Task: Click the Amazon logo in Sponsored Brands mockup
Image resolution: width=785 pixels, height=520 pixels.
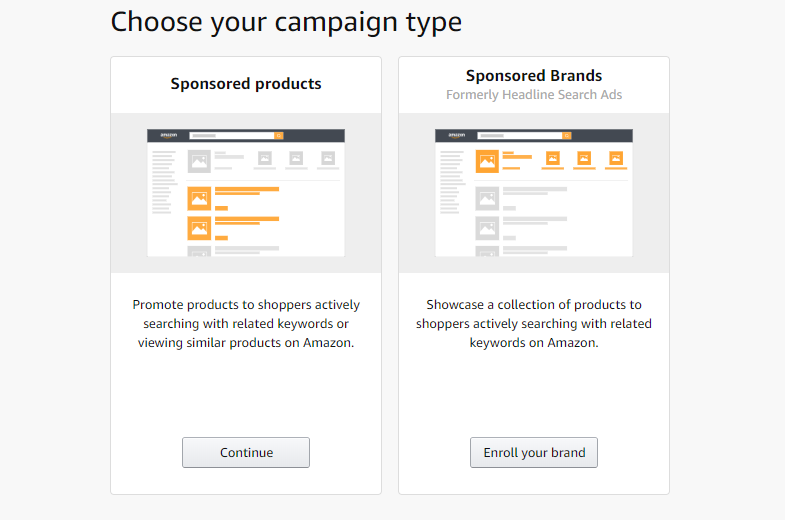Action: coord(457,135)
